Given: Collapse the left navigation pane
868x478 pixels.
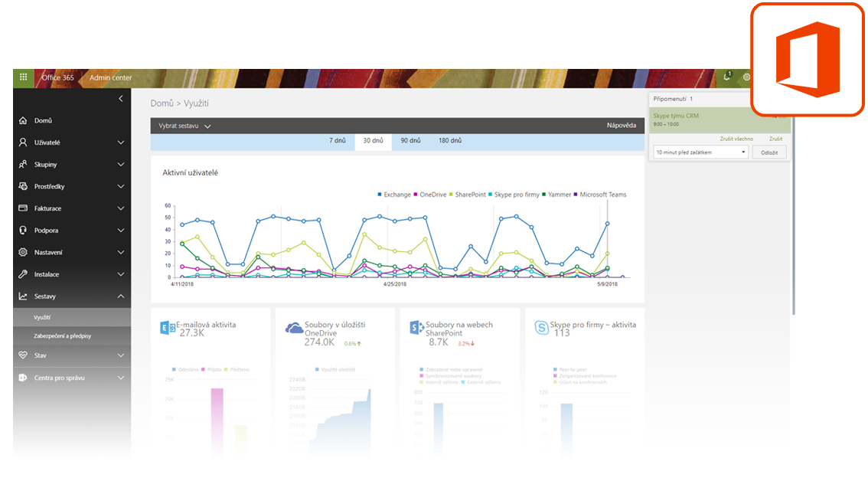Looking at the screenshot, I should pyautogui.click(x=121, y=99).
